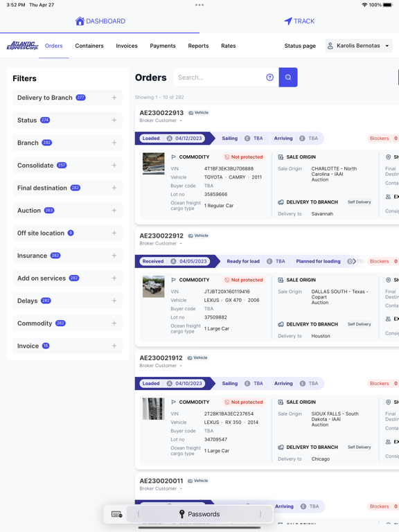
Task: Switch to Payments tab
Action: pyautogui.click(x=163, y=46)
